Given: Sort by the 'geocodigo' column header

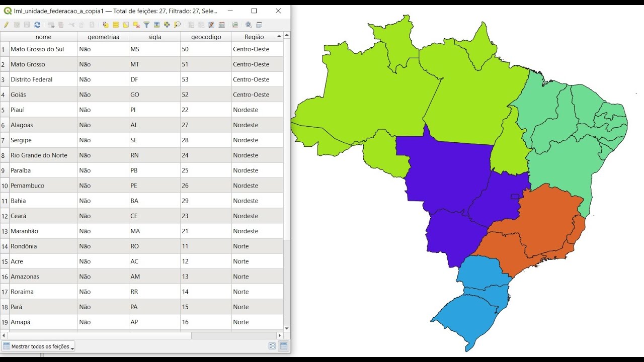Looking at the screenshot, I should click(206, 37).
